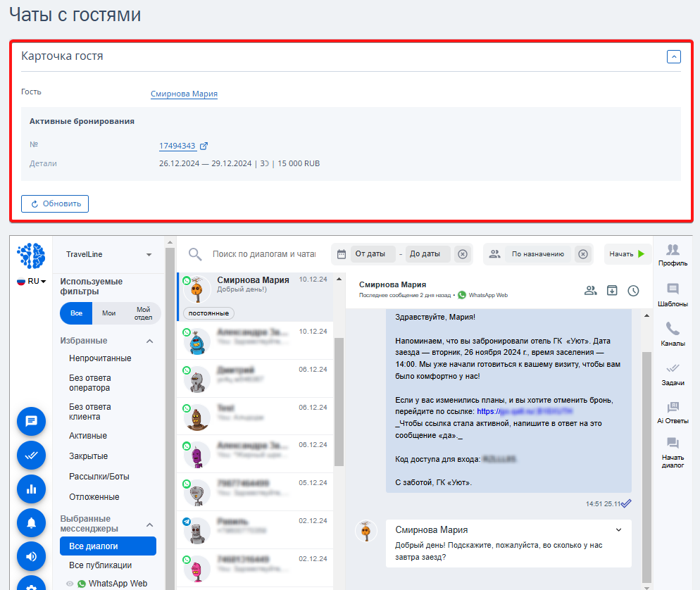Open the Отложенные filter
This screenshot has height=590, width=700.
coord(94,497)
